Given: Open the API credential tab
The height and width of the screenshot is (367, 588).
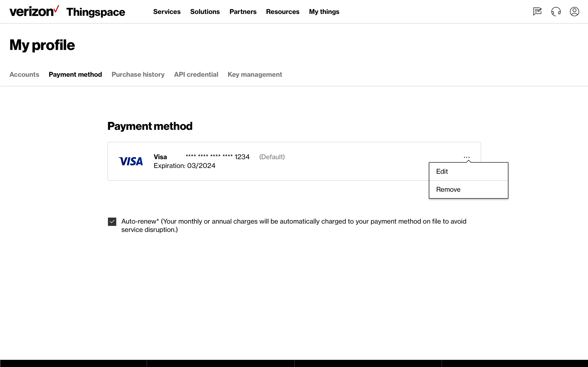Looking at the screenshot, I should 196,75.
